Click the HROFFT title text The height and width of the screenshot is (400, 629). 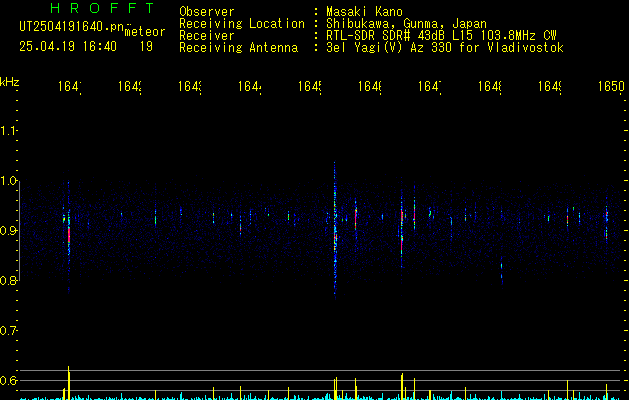click(103, 8)
